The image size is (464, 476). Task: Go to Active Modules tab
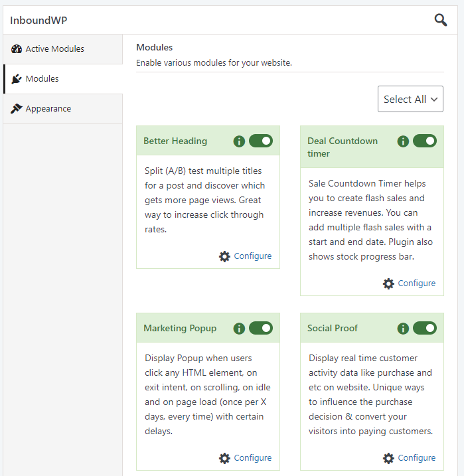click(63, 49)
